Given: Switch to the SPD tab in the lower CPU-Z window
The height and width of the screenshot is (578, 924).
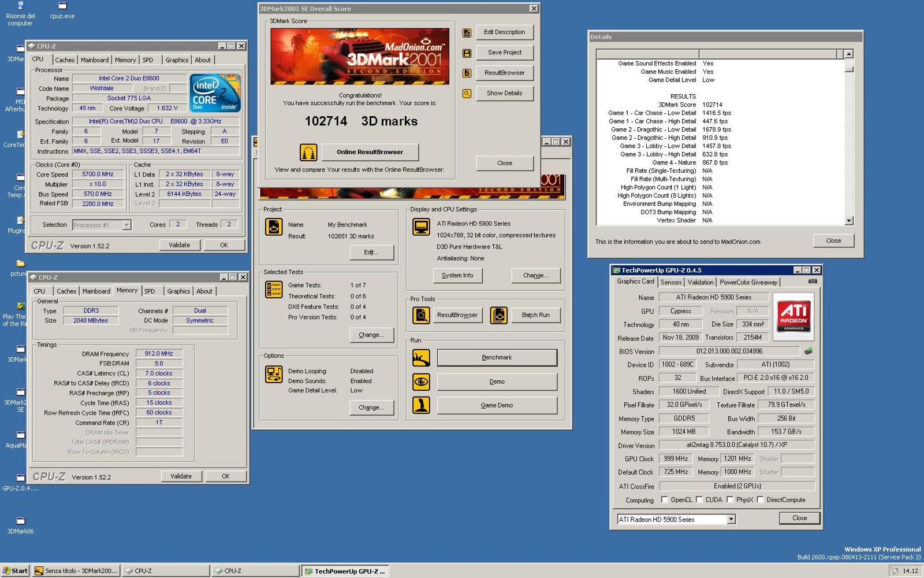Looking at the screenshot, I should [150, 291].
